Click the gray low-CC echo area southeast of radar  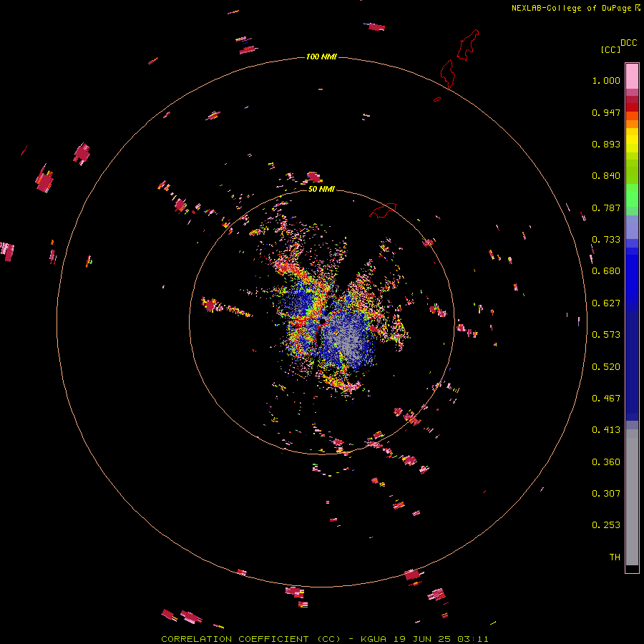[x=347, y=339]
